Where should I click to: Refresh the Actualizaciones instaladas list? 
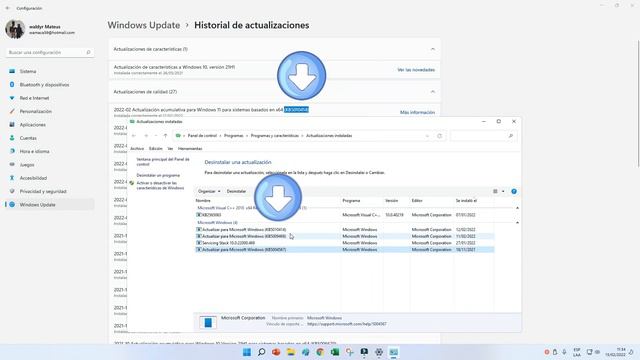(440, 136)
